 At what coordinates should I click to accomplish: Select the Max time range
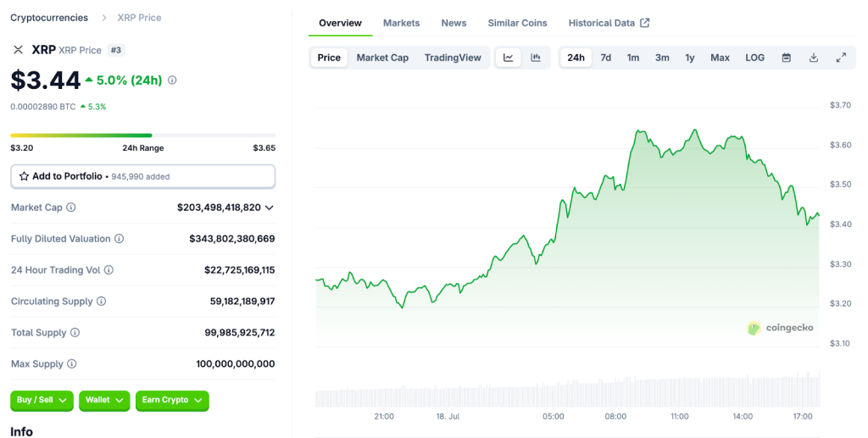coord(721,58)
